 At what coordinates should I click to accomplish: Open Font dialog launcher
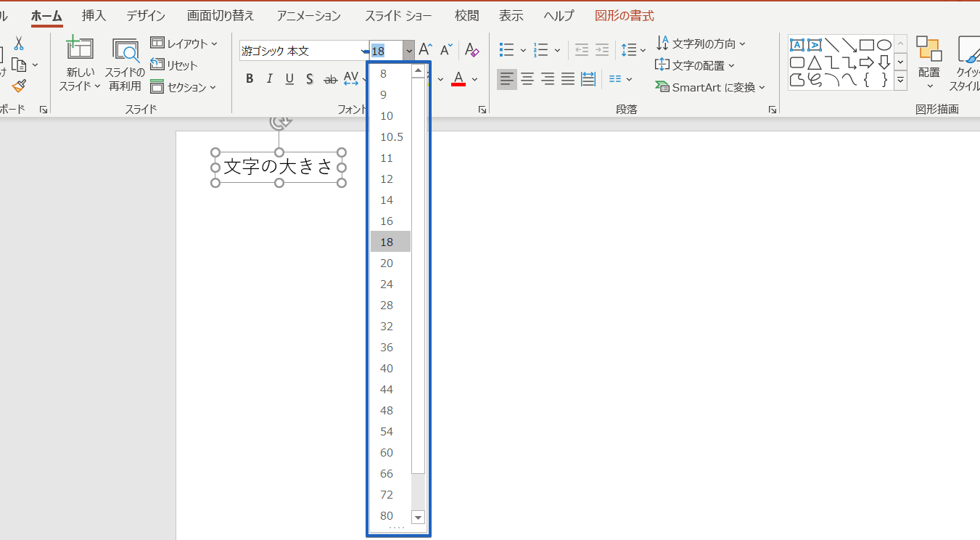pyautogui.click(x=482, y=110)
